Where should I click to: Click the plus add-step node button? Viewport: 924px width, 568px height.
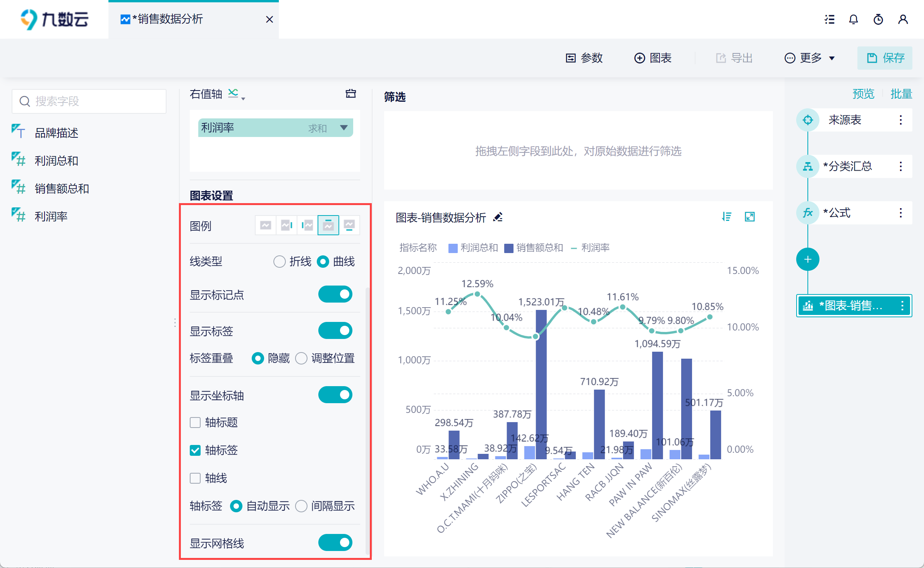(807, 259)
